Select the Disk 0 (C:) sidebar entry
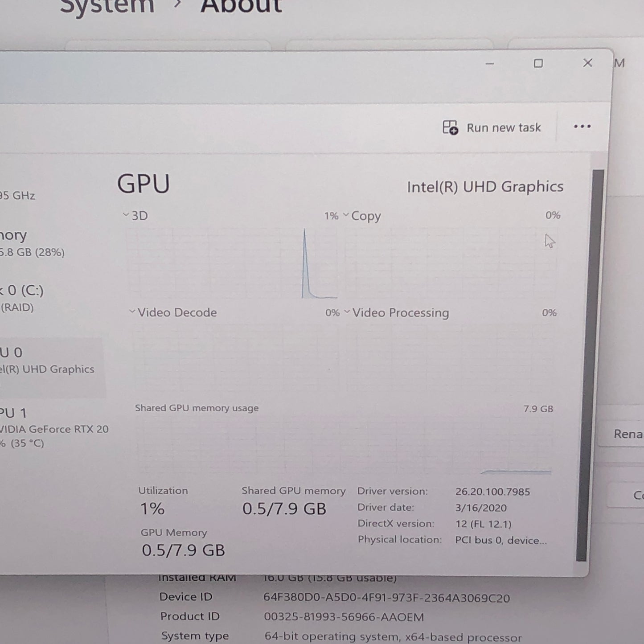 click(x=22, y=298)
